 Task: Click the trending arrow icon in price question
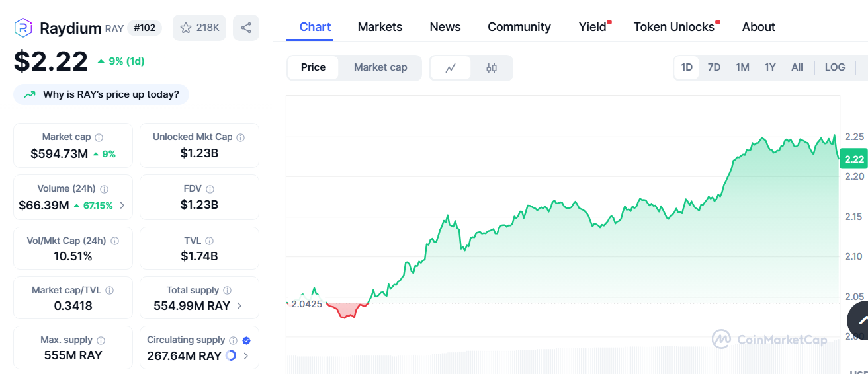pos(30,94)
